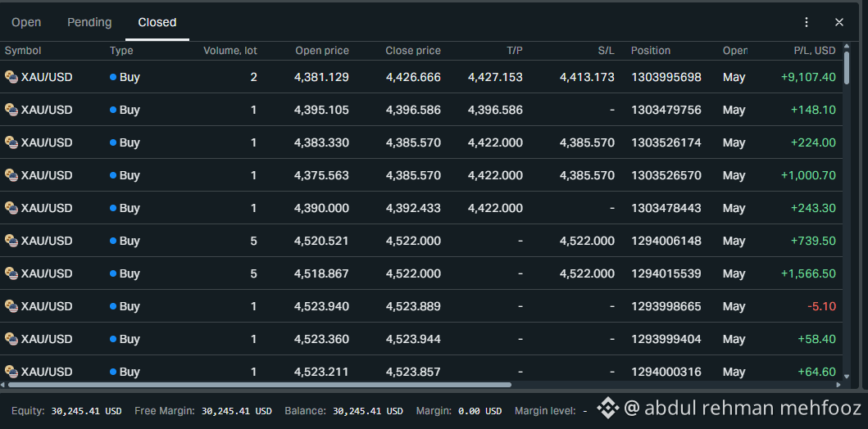Image resolution: width=868 pixels, height=429 pixels.
Task: Sort by the Open price column header
Action: pos(322,51)
